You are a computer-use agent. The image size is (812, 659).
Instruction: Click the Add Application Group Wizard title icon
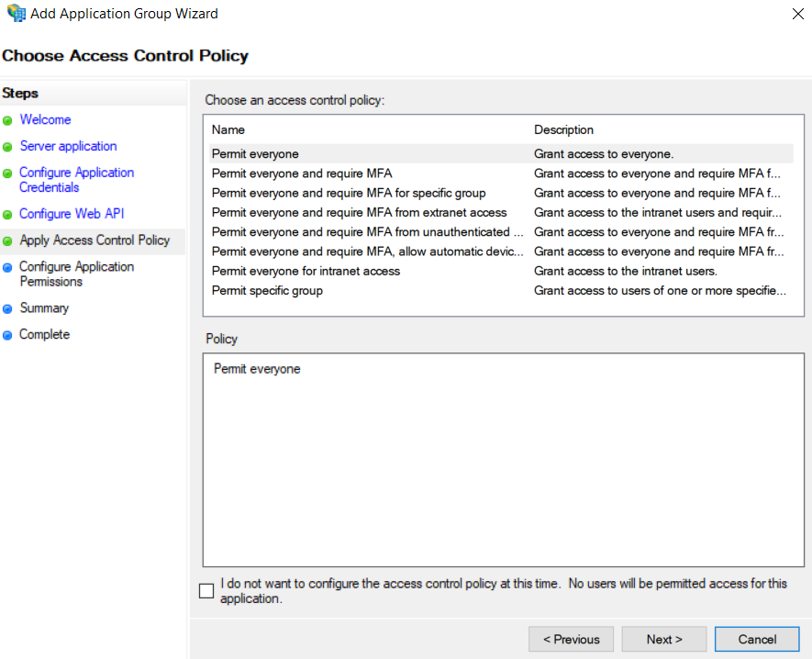point(16,13)
